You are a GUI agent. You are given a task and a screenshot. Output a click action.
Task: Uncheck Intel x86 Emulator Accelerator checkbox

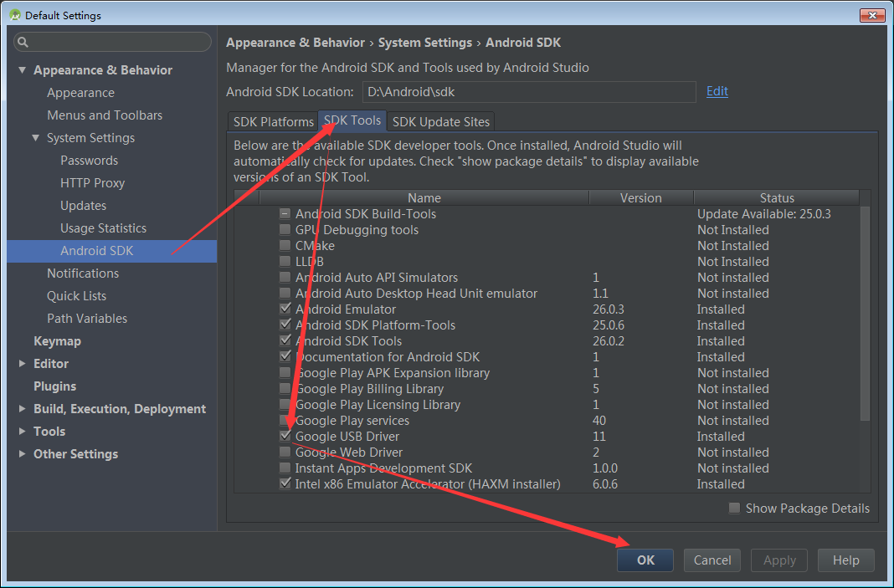285,484
